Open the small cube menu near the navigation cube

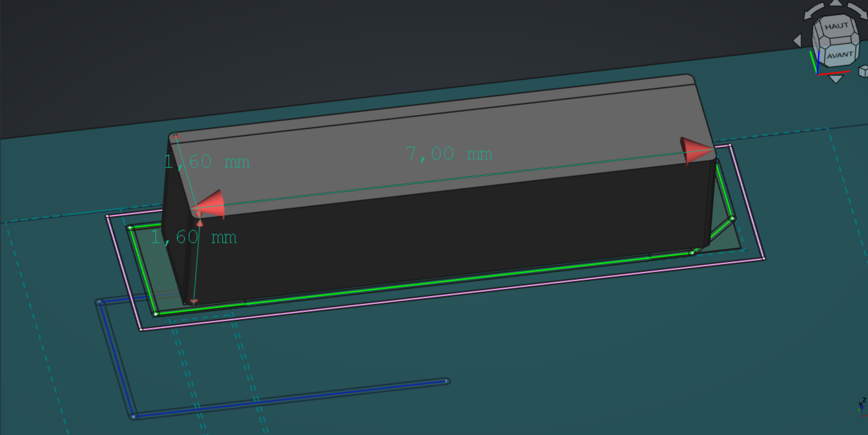tap(863, 71)
